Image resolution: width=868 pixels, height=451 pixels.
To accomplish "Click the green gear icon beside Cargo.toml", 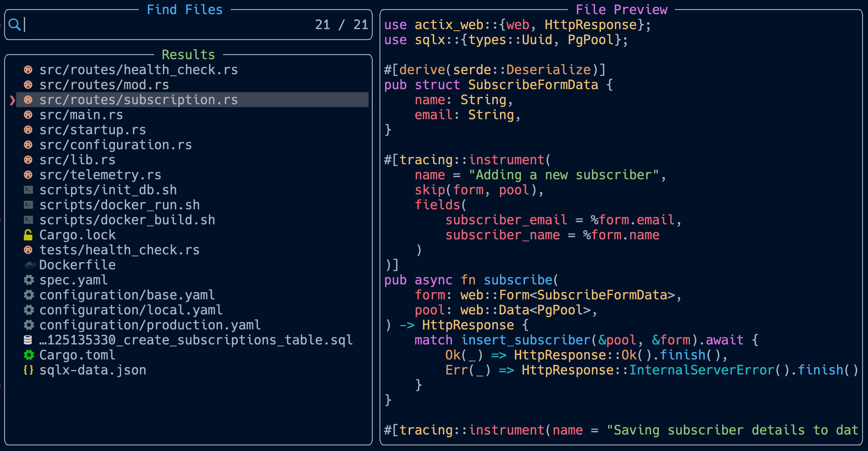I will pyautogui.click(x=29, y=355).
